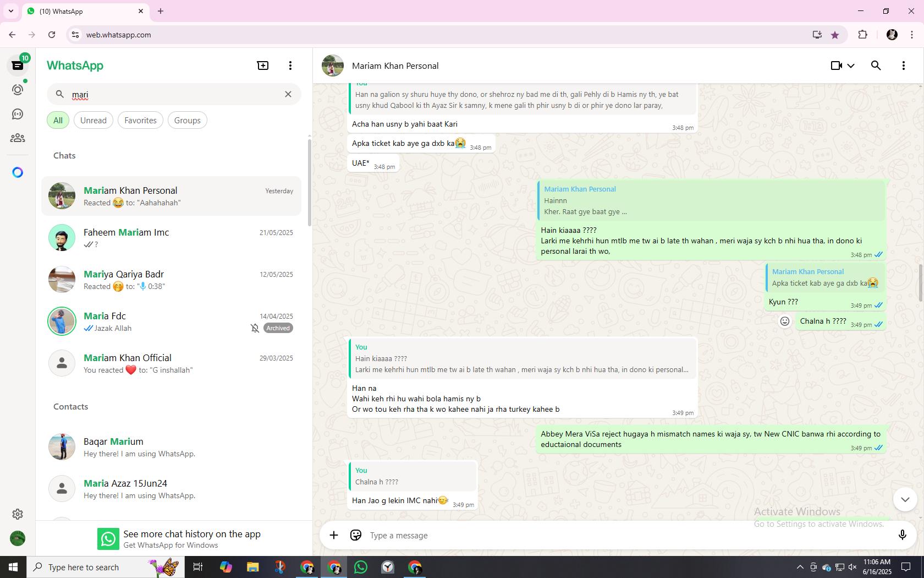Viewport: 924px width, 578px height.
Task: Open Meta AI circle icon
Action: pos(18,172)
